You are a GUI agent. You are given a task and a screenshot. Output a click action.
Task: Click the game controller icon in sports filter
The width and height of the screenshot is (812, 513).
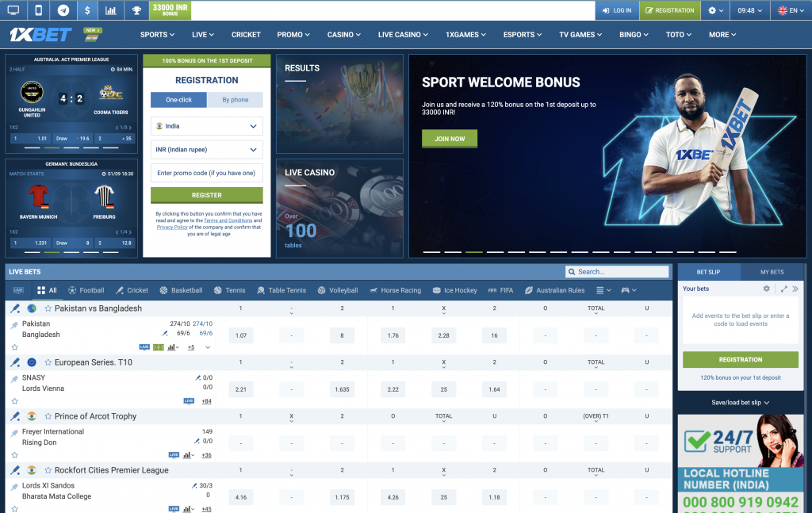click(x=626, y=290)
